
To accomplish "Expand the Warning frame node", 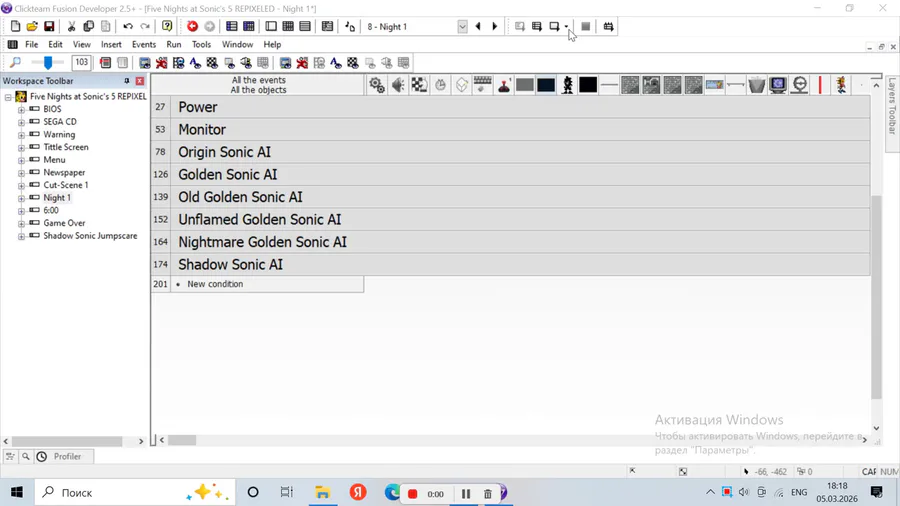I will tap(21, 134).
